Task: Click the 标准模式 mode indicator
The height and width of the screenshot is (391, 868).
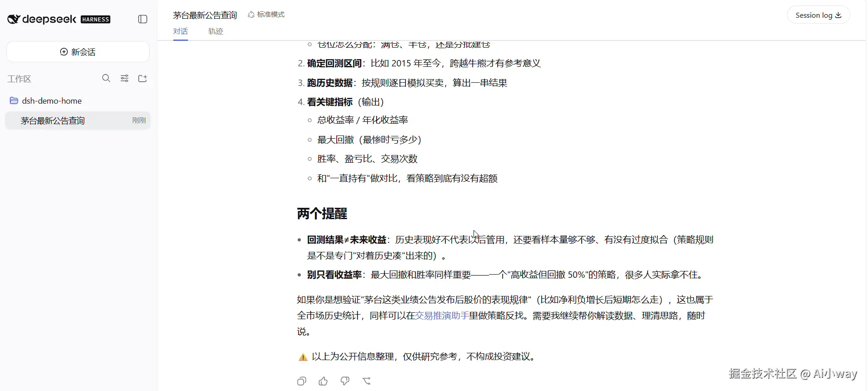Action: (266, 15)
